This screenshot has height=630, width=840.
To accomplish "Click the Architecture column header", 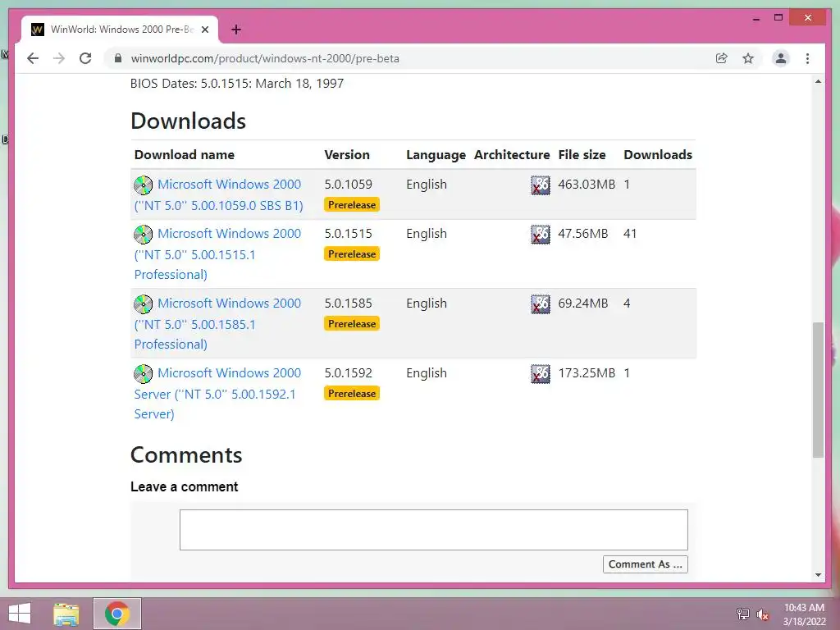I will click(x=512, y=155).
